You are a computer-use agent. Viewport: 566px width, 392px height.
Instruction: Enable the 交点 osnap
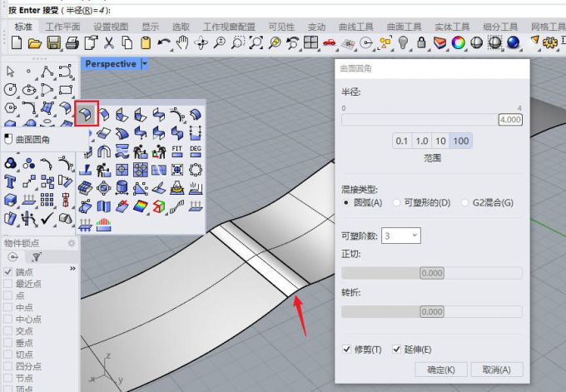tap(8, 331)
